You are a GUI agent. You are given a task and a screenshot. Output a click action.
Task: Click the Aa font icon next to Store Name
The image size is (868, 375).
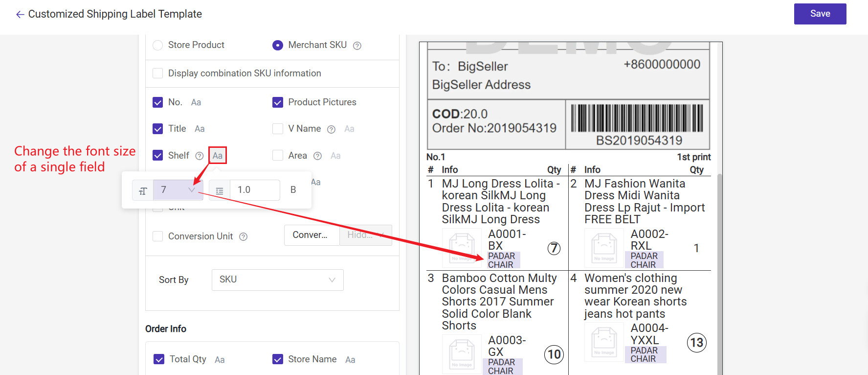(350, 360)
